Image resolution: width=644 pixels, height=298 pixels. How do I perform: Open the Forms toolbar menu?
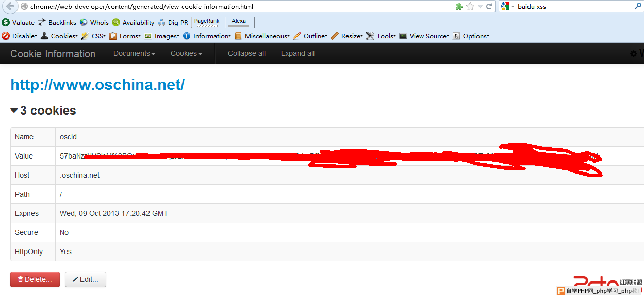(125, 36)
